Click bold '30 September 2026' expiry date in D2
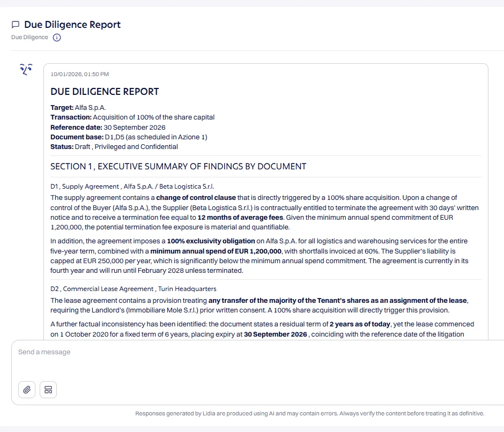Image resolution: width=504 pixels, height=432 pixels. click(x=276, y=334)
